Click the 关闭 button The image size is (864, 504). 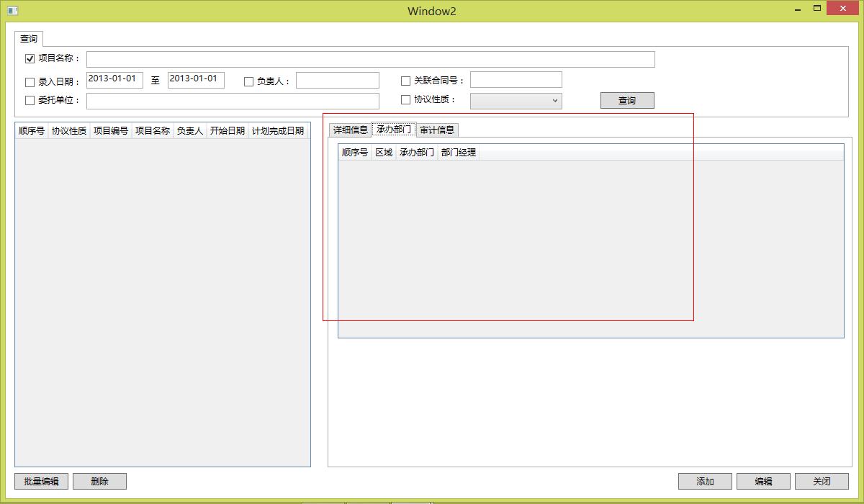tap(822, 482)
